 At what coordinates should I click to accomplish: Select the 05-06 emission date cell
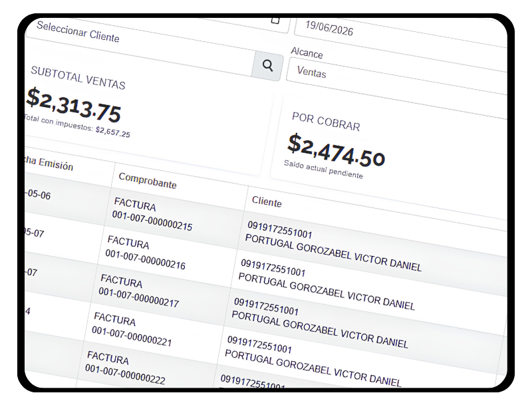click(38, 195)
